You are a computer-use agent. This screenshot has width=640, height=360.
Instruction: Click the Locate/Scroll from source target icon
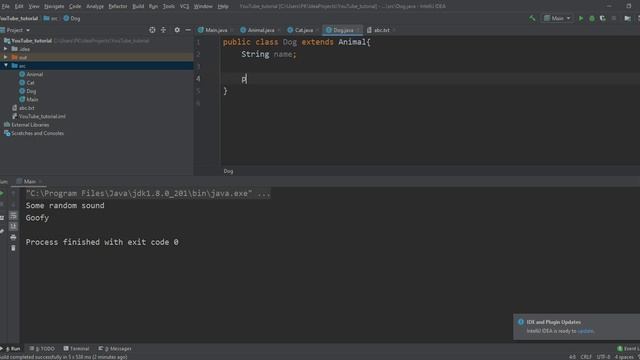(152, 30)
